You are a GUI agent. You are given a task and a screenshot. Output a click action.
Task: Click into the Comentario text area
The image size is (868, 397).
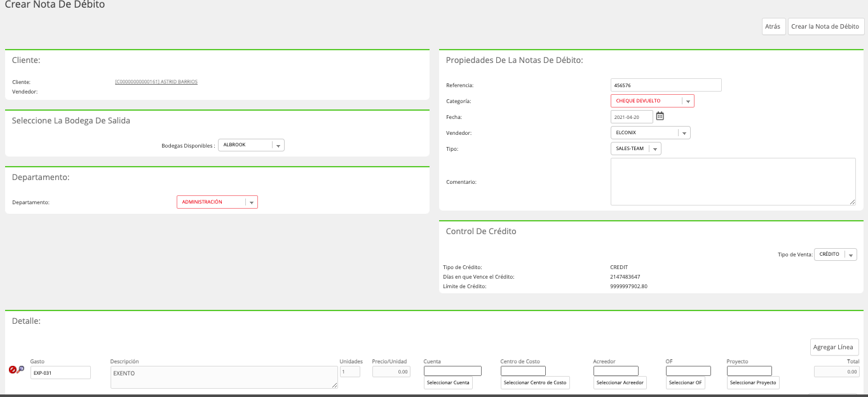(733, 182)
